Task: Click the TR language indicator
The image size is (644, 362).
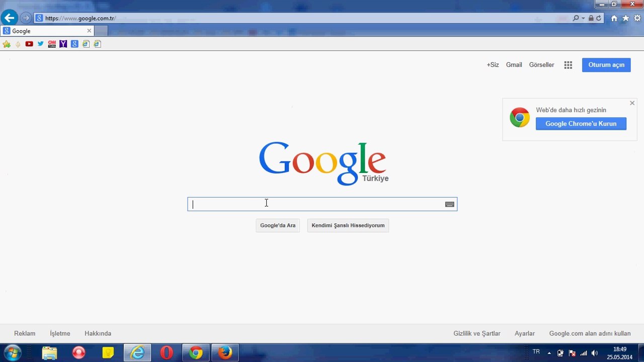Action: click(x=536, y=351)
